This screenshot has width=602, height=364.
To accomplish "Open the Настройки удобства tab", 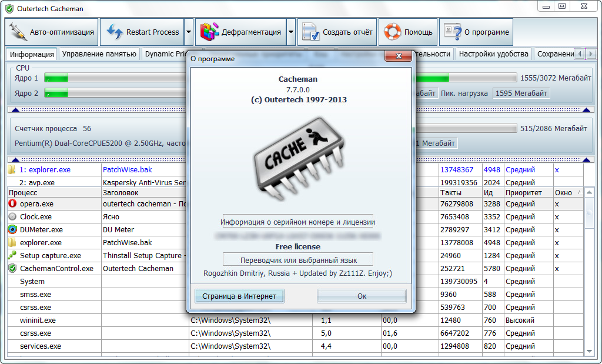I will click(x=493, y=54).
